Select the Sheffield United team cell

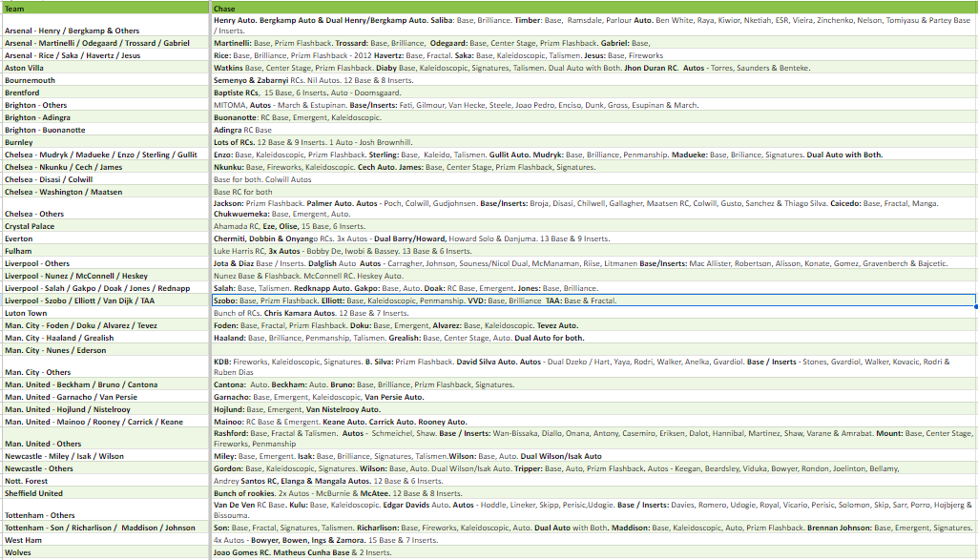(105, 494)
